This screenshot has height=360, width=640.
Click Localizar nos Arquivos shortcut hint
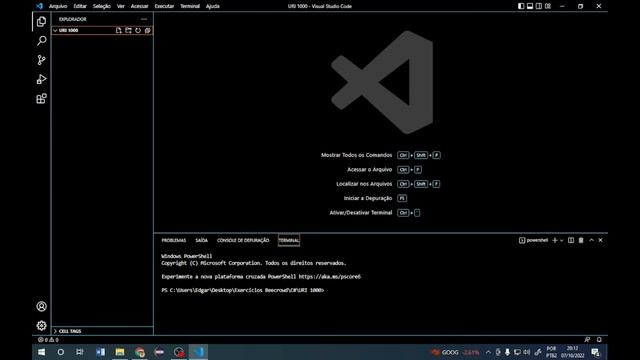[388, 184]
